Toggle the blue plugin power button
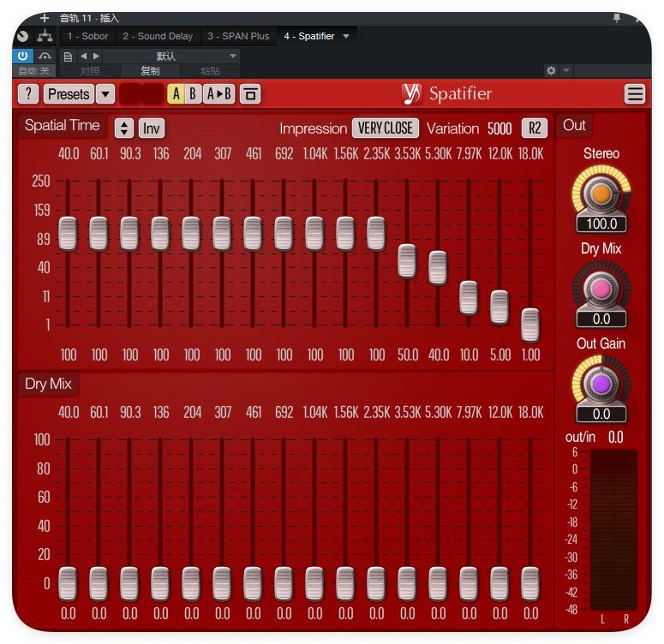Image resolution: width=664 pixels, height=644 pixels. (x=23, y=56)
